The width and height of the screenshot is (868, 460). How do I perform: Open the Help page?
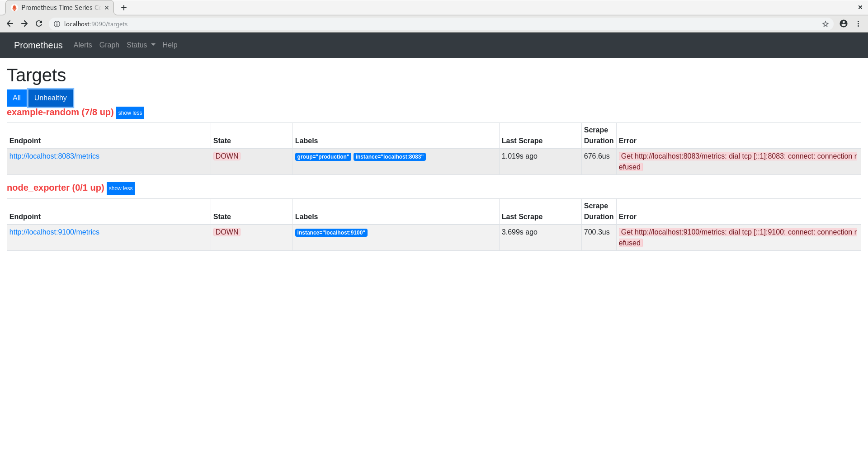coord(170,45)
